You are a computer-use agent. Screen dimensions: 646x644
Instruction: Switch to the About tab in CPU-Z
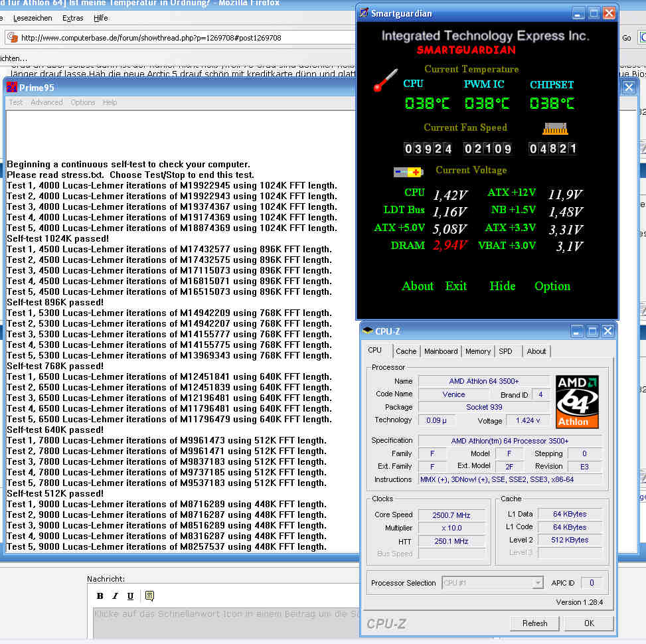pyautogui.click(x=536, y=351)
